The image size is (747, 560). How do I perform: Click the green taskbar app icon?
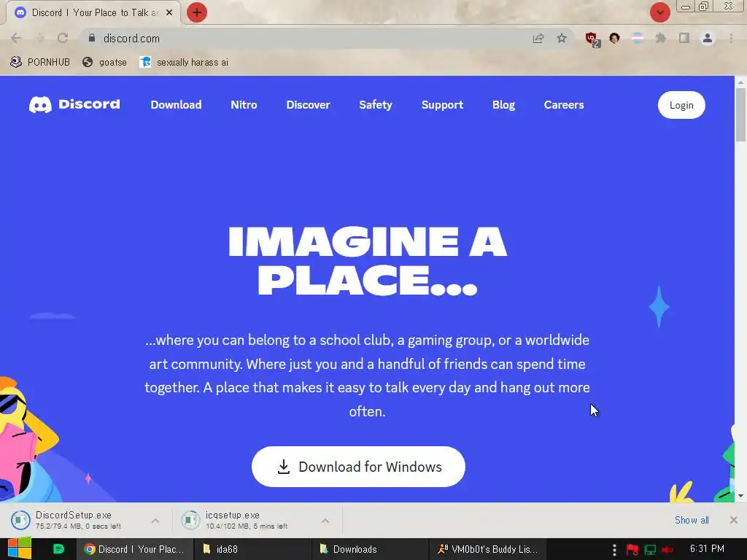click(58, 549)
